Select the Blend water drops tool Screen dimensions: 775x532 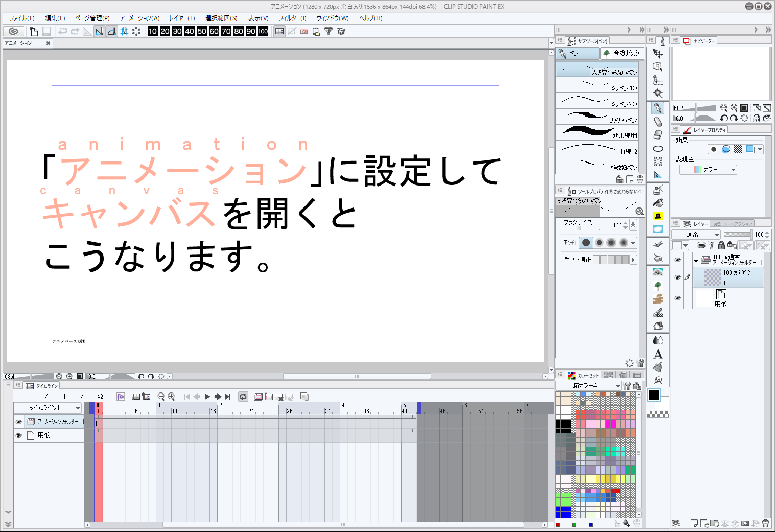[658, 340]
